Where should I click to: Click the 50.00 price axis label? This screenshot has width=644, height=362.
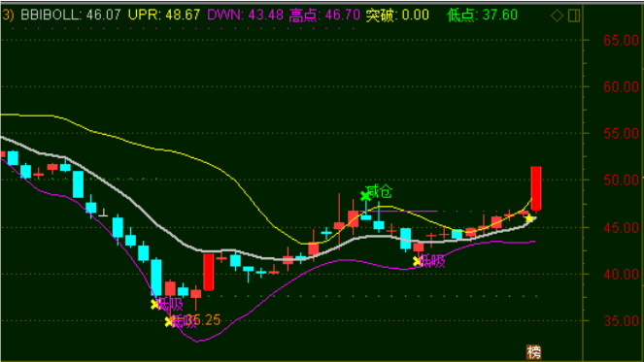click(621, 180)
